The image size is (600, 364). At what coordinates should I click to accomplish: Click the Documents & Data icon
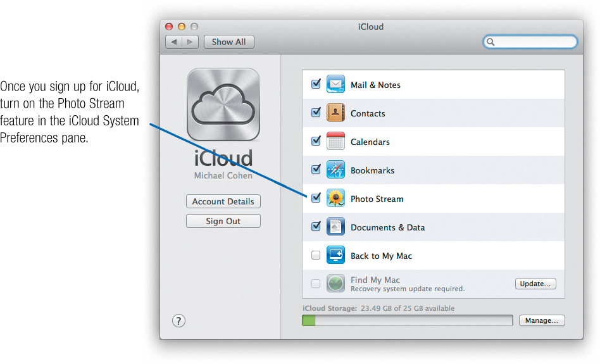point(335,227)
